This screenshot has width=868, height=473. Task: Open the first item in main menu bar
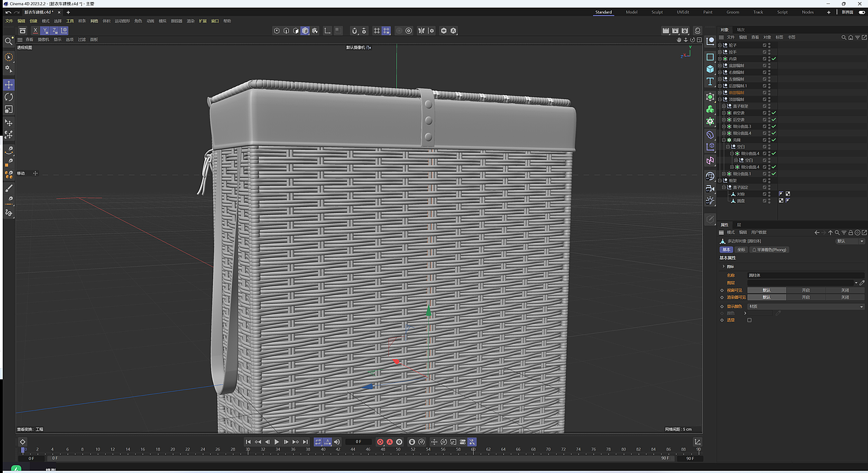click(x=9, y=21)
